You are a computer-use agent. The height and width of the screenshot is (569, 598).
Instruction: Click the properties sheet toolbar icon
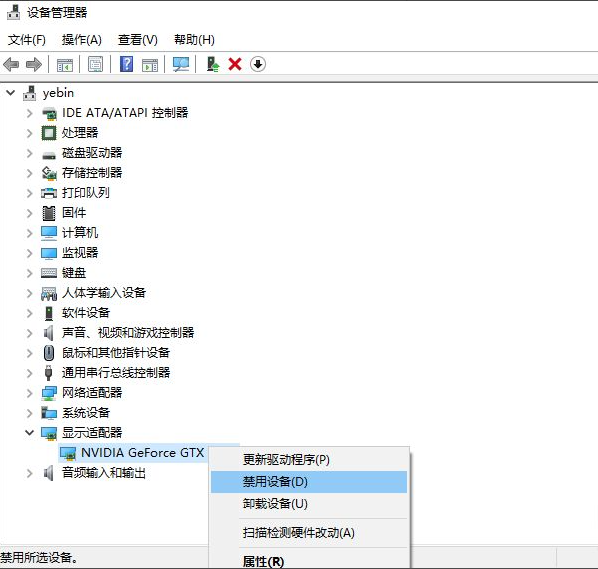point(95,64)
